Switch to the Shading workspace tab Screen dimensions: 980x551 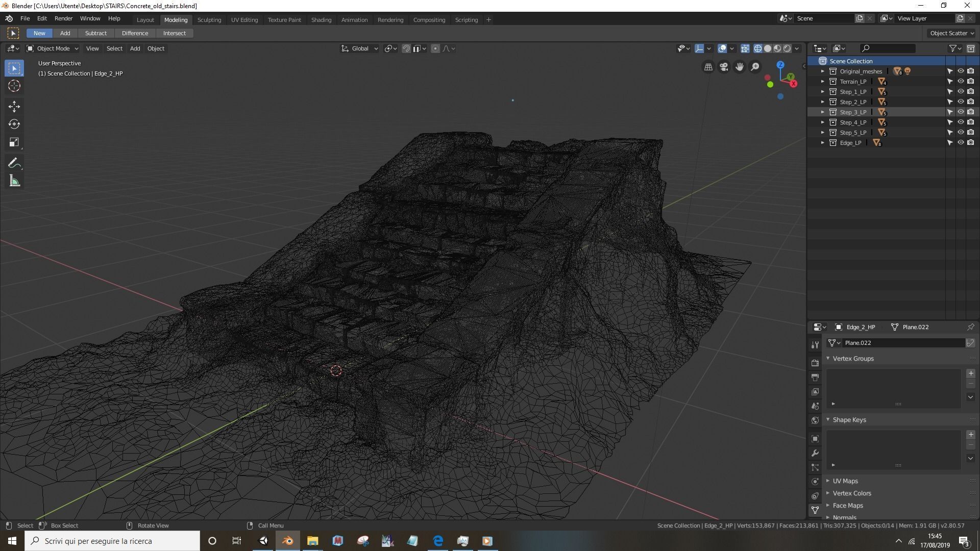click(321, 20)
